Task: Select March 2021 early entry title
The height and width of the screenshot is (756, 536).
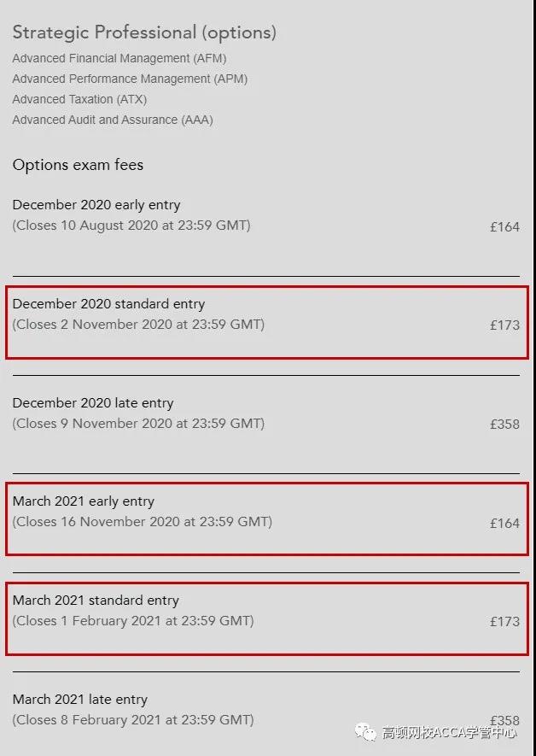Action: [x=84, y=501]
